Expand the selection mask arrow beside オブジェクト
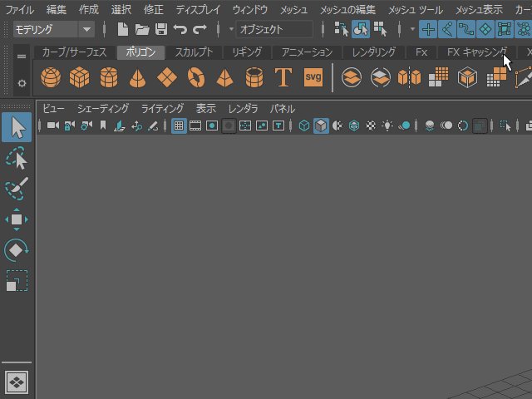This screenshot has height=399, width=532. 231,30
